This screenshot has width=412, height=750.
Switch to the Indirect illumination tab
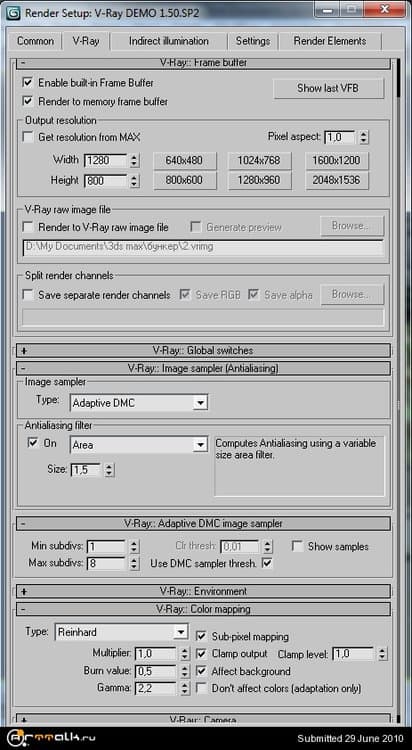[168, 41]
